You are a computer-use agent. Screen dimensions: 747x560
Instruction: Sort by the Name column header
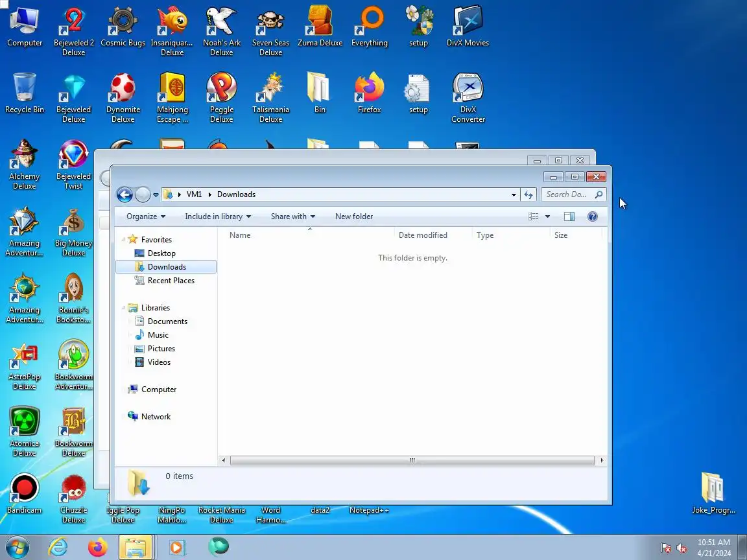pos(306,235)
